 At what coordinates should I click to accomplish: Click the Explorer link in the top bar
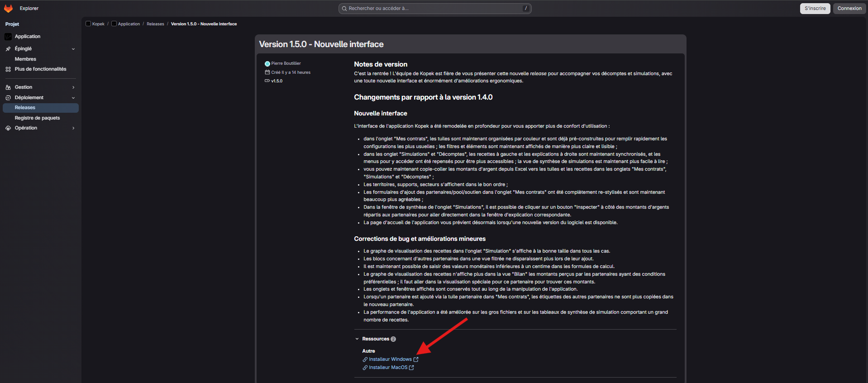[29, 9]
